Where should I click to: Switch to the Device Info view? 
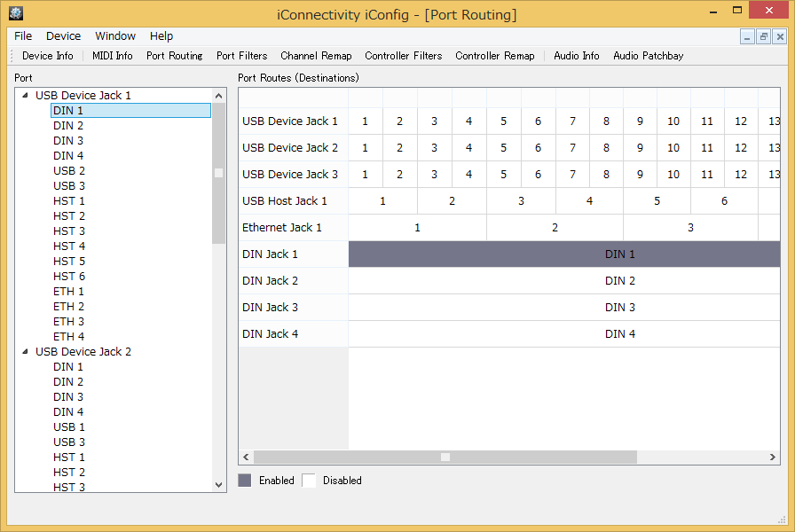coord(48,56)
